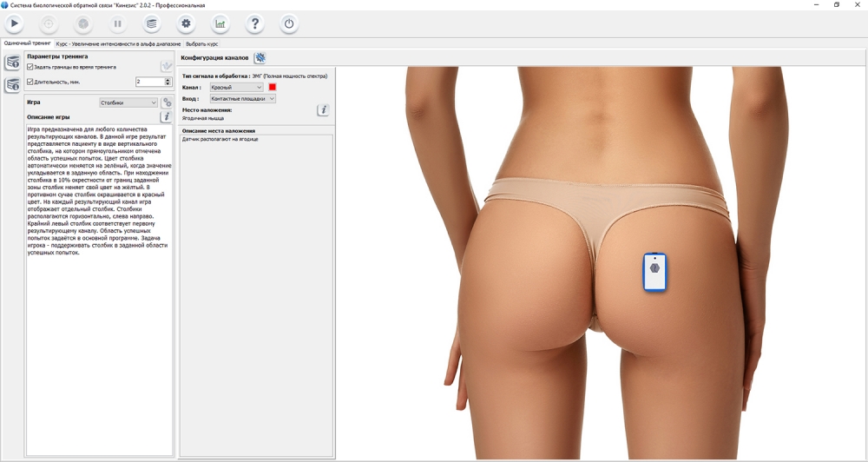868x462 pixels.
Task: Select the 'Курс - Увеличение интенсивности' tab
Action: pyautogui.click(x=118, y=43)
